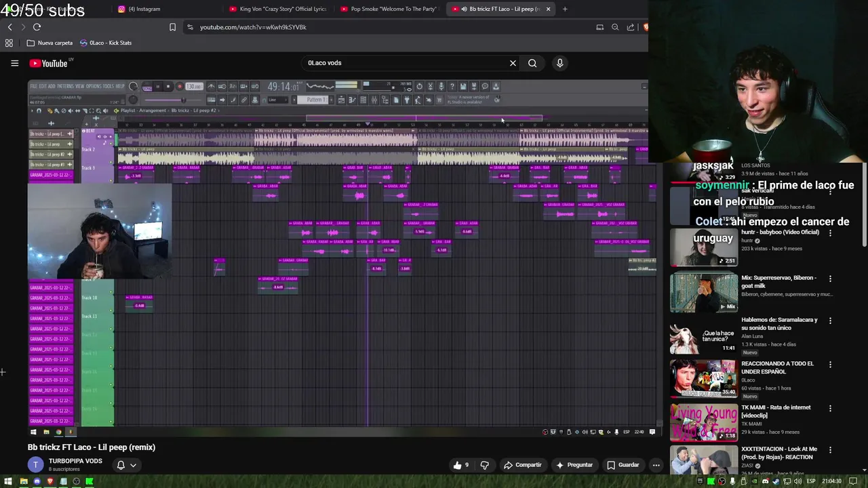This screenshot has width=868, height=488.
Task: Open File Explorer from the taskbar
Action: click(24, 481)
